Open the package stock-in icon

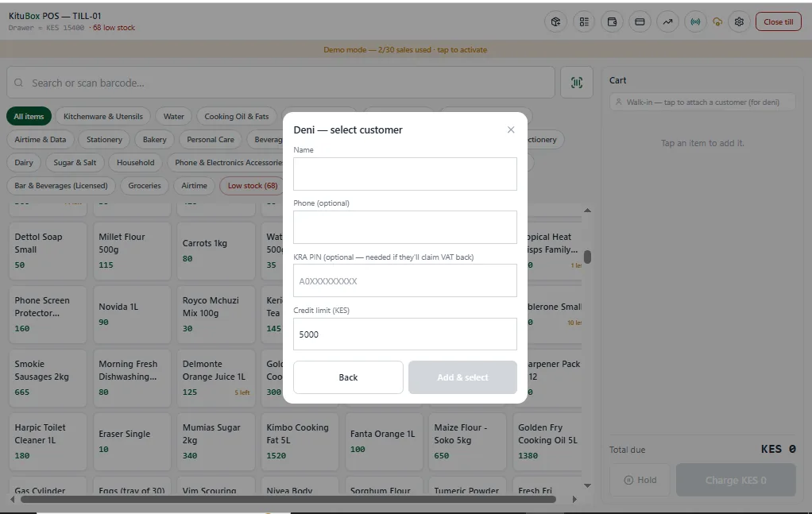click(x=555, y=21)
